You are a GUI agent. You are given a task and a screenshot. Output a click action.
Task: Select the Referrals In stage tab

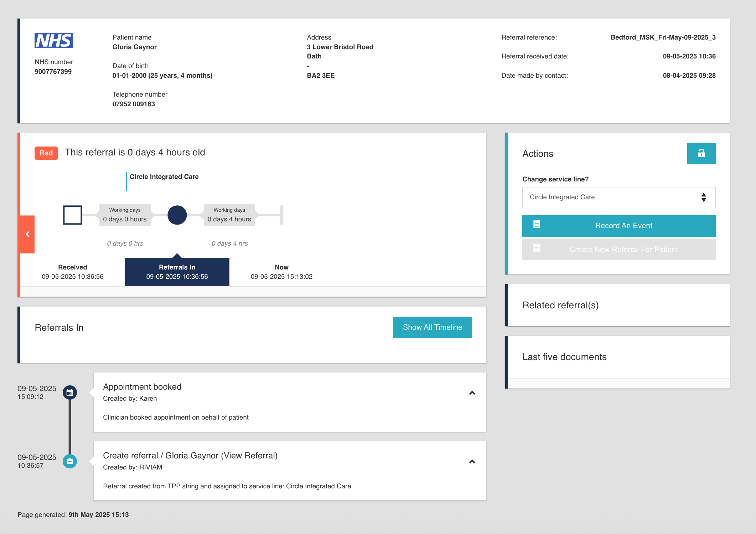click(177, 272)
